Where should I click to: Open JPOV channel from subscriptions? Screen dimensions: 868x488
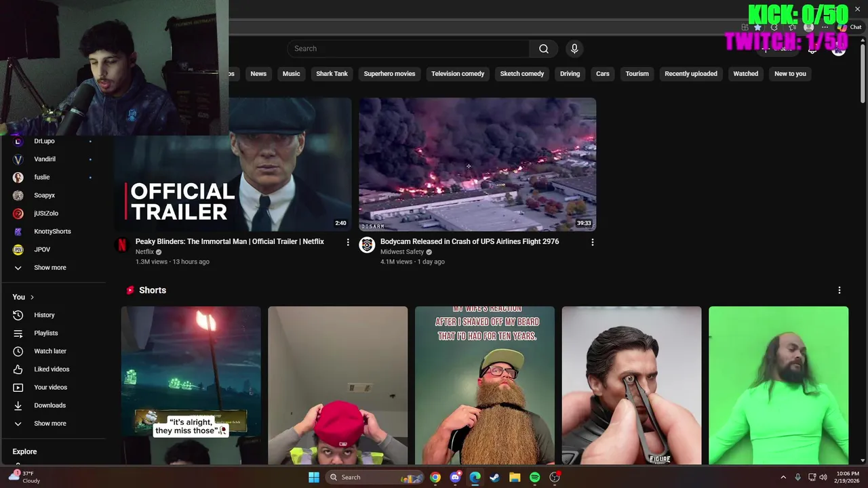click(42, 249)
